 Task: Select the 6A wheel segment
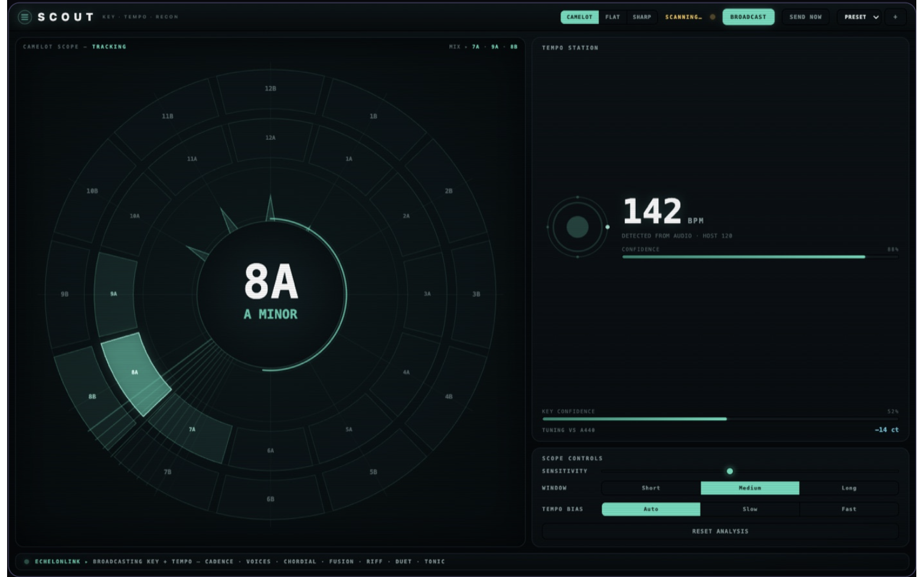pyautogui.click(x=270, y=450)
